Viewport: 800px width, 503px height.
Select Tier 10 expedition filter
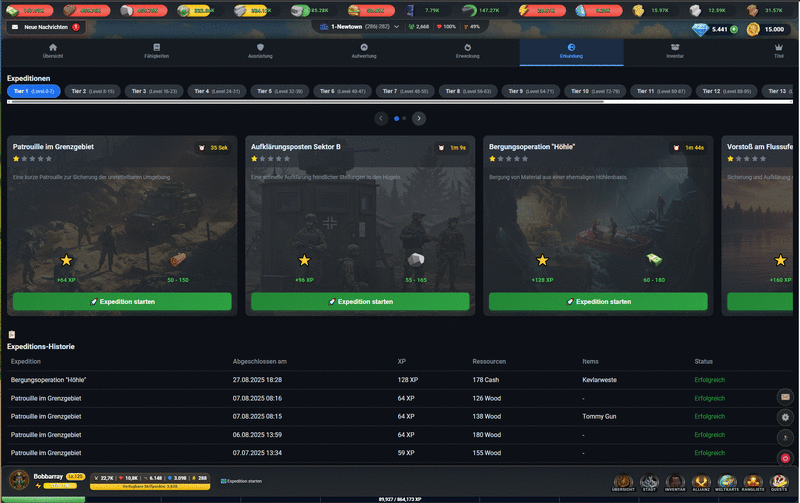pos(595,91)
